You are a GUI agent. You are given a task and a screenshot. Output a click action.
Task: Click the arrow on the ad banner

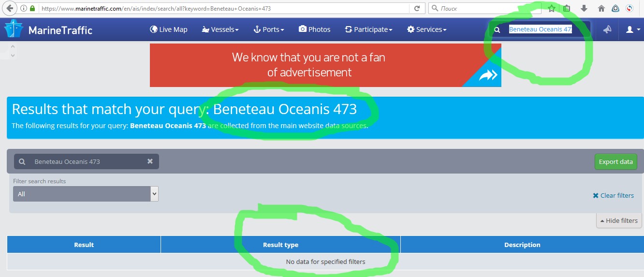[x=488, y=75]
